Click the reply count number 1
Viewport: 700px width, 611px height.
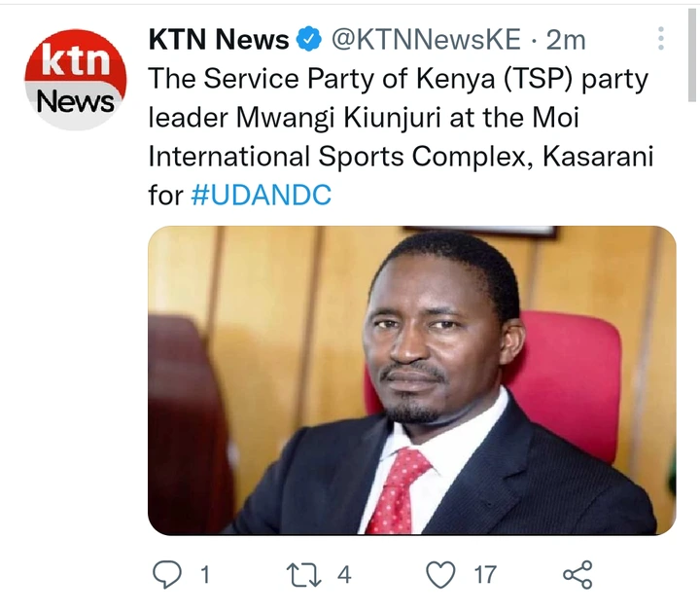(205, 574)
